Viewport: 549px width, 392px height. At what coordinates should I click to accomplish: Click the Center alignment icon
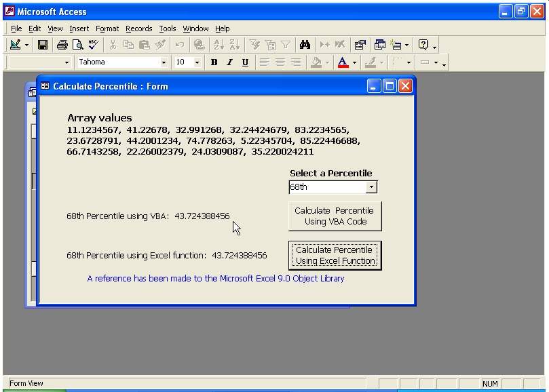[280, 62]
